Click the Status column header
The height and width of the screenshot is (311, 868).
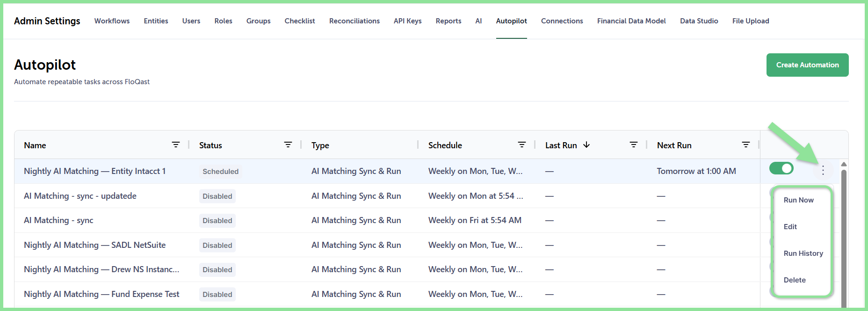pos(210,145)
